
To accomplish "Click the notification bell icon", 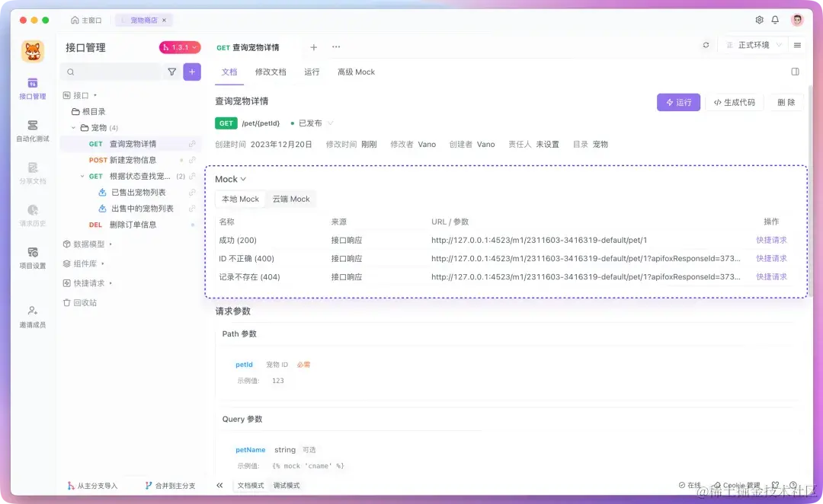I will tap(774, 20).
